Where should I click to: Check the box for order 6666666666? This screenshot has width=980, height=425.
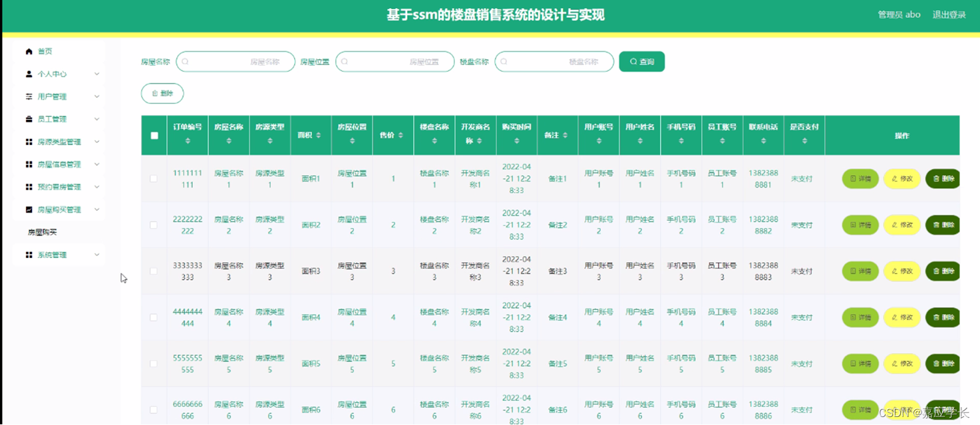(x=154, y=410)
